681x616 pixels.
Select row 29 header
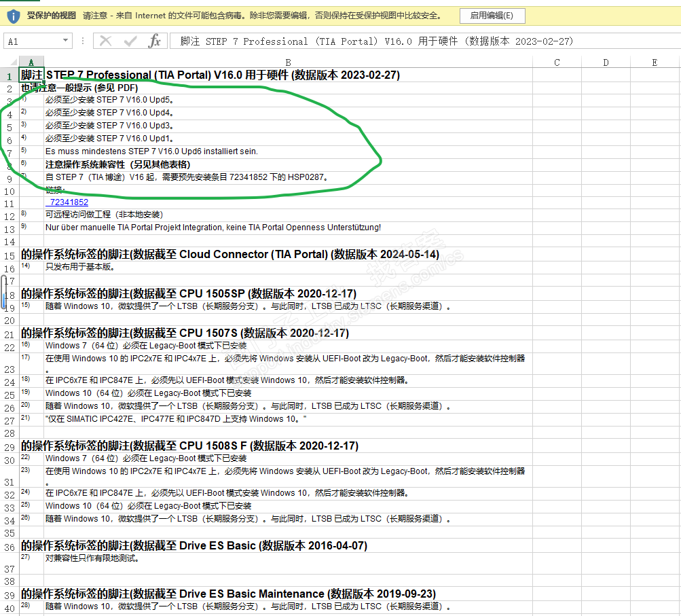point(9,447)
